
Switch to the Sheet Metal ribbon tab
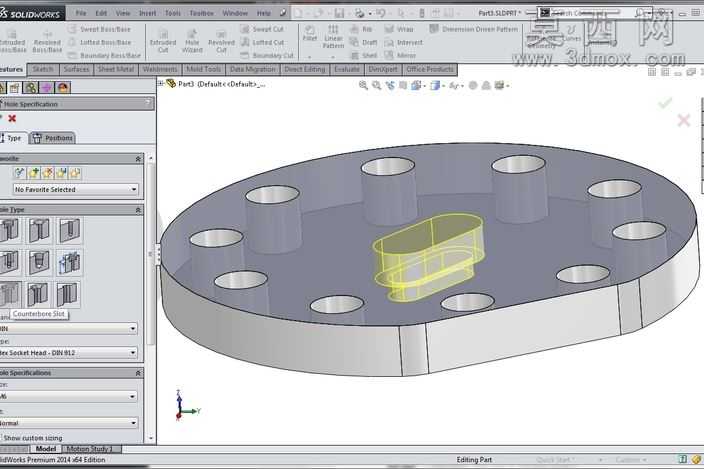coord(116,69)
